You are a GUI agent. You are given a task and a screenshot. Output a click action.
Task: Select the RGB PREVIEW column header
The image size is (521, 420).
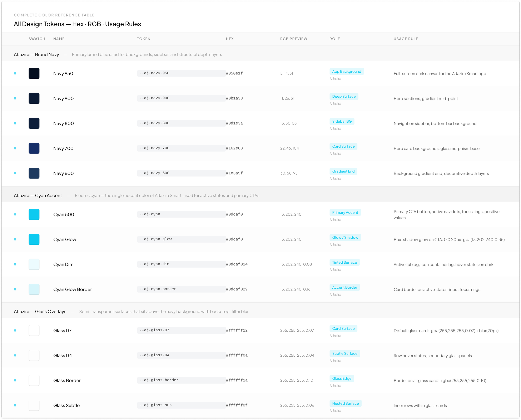tap(293, 39)
